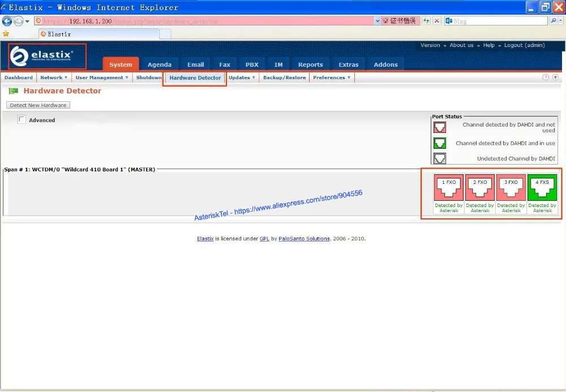Screen dimensions: 566x392
Task: Click the Stop loading X icon
Action: point(437,21)
